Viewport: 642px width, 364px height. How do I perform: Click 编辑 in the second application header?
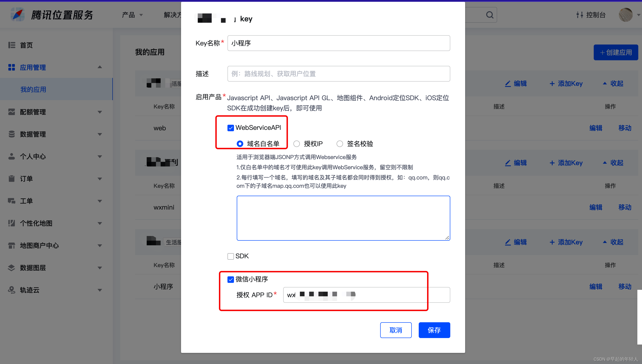point(520,163)
